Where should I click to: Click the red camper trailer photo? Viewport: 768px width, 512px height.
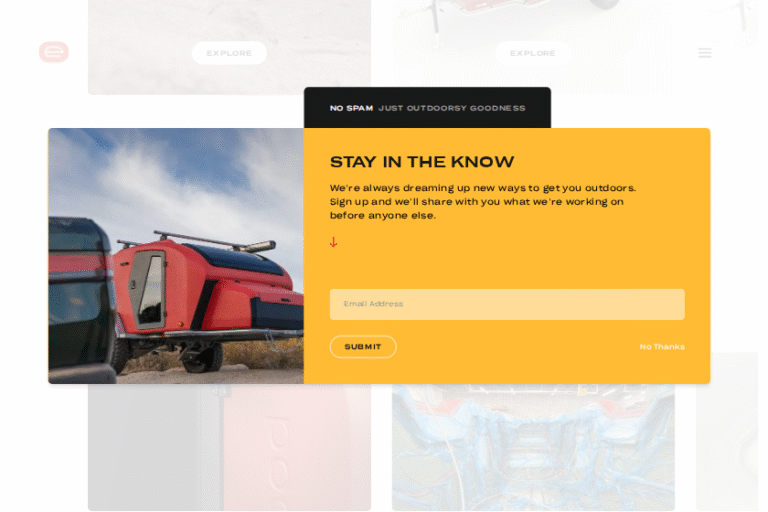tap(176, 256)
